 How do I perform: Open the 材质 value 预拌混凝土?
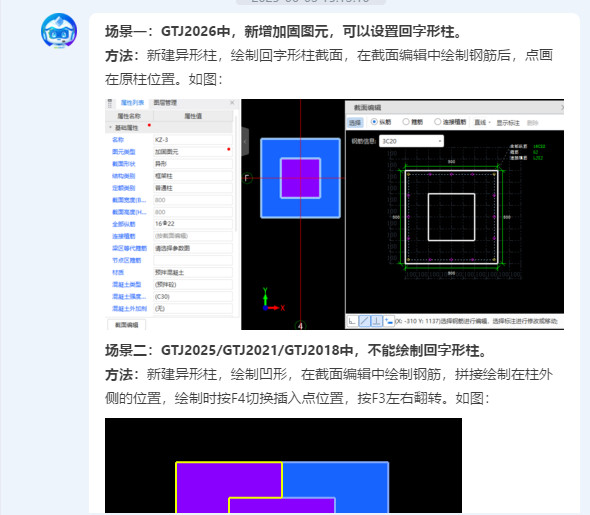pyautogui.click(x=193, y=272)
